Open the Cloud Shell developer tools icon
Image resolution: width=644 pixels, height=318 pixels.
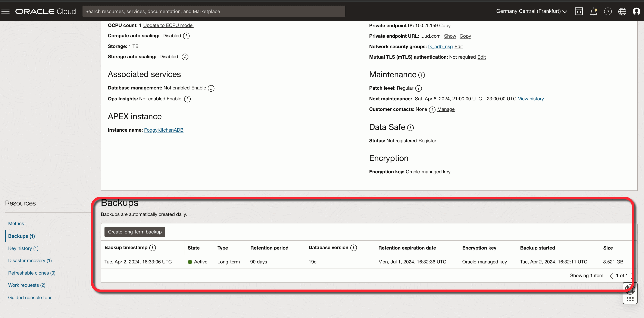[579, 11]
